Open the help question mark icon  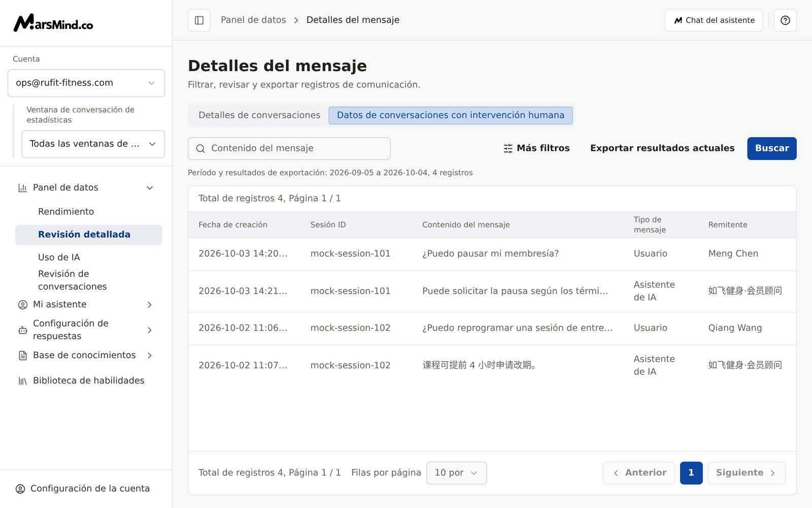785,20
